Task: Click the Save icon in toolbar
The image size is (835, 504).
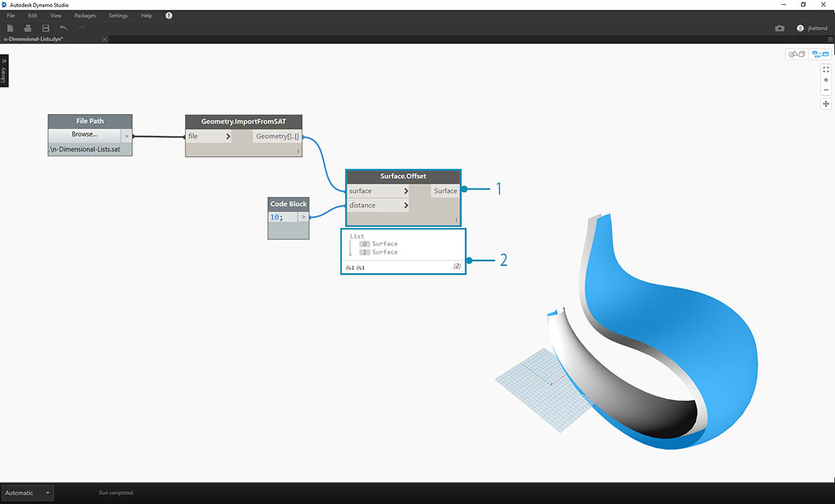Action: tap(46, 29)
